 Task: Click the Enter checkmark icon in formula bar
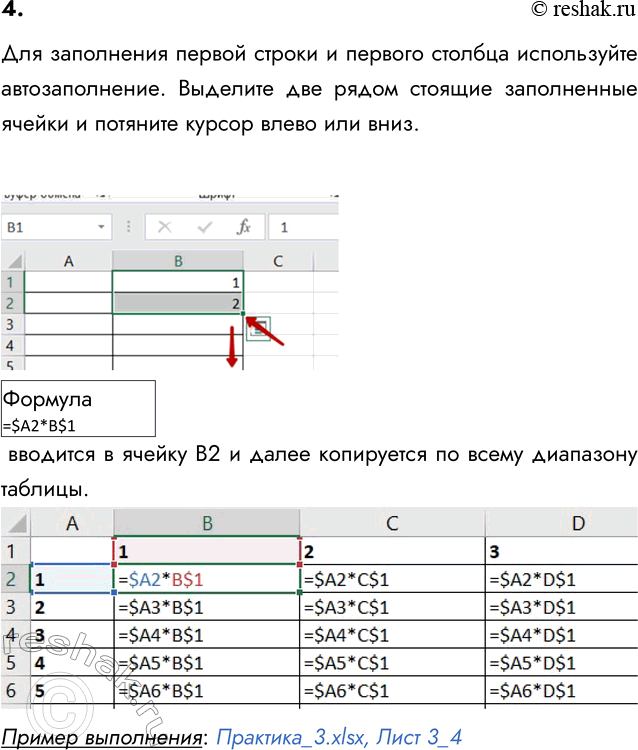click(x=205, y=227)
